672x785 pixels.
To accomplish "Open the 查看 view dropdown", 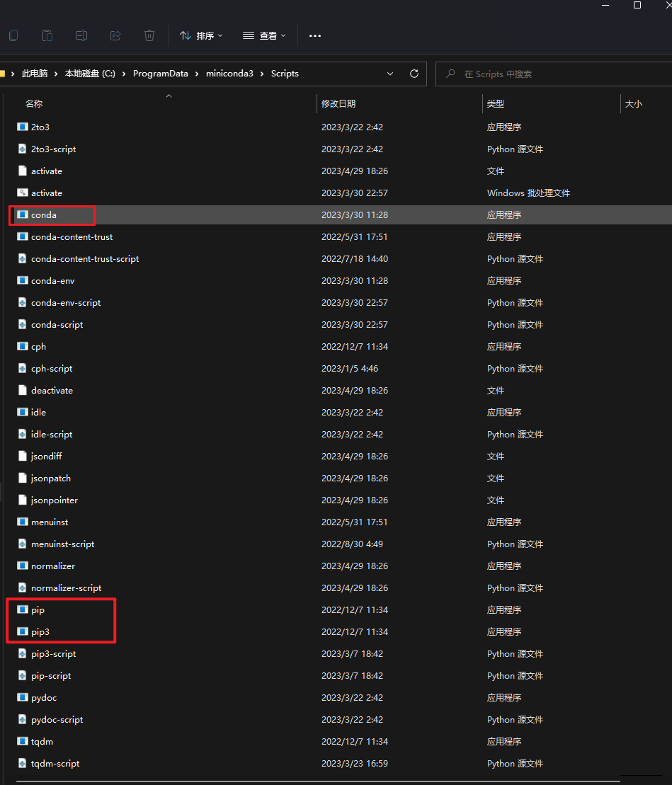I will coord(264,35).
